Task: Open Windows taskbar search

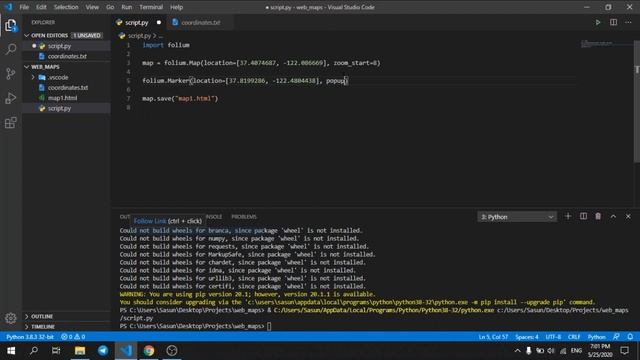Action: pos(34,351)
